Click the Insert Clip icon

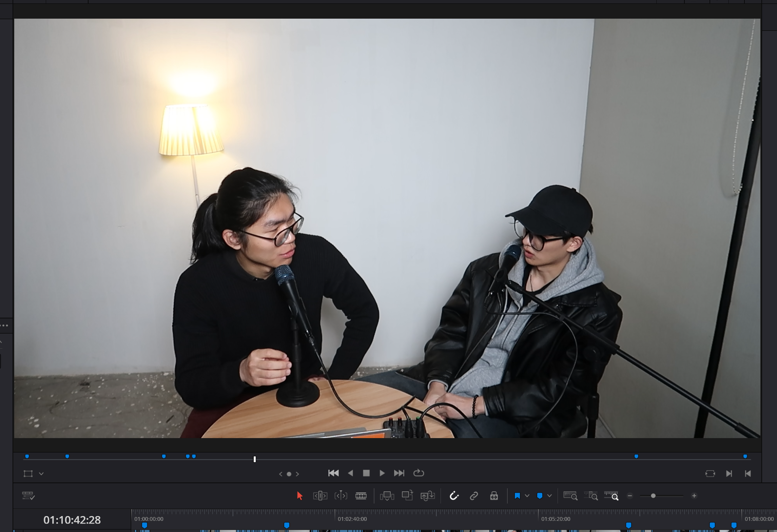coord(387,496)
